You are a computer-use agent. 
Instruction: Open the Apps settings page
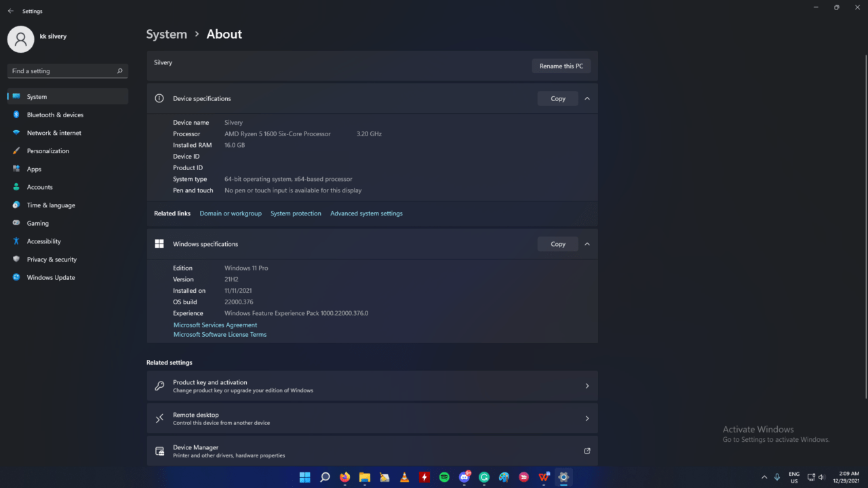click(68, 169)
